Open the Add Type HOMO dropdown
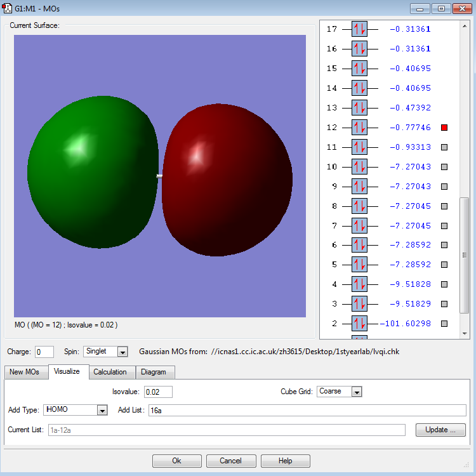 tap(102, 411)
